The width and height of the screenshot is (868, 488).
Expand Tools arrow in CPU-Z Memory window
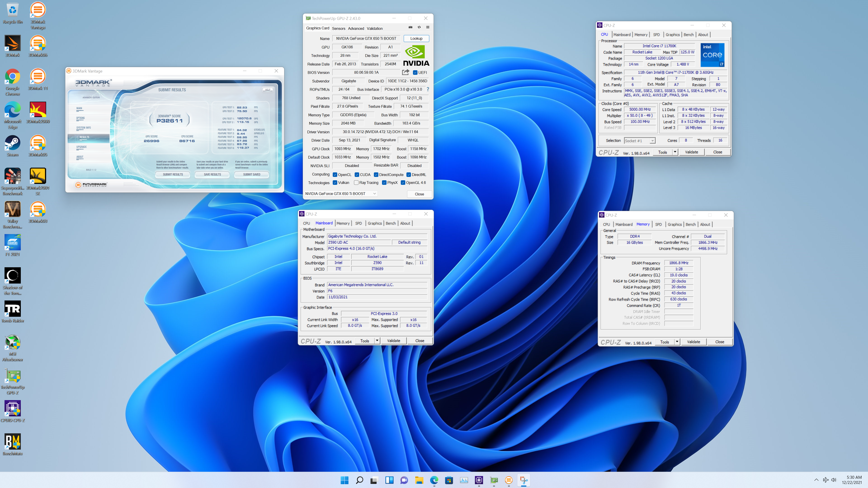click(x=677, y=342)
